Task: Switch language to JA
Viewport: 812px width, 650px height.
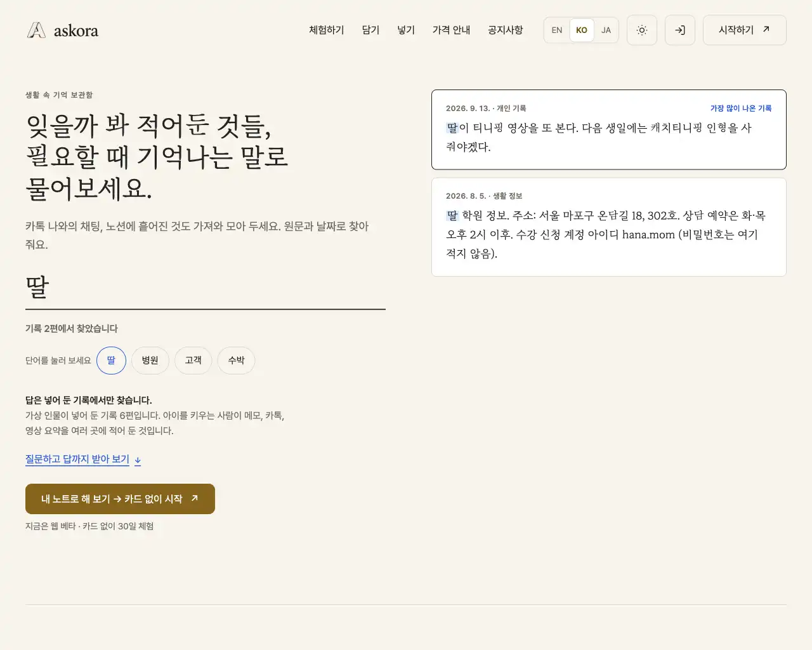Action: point(606,30)
